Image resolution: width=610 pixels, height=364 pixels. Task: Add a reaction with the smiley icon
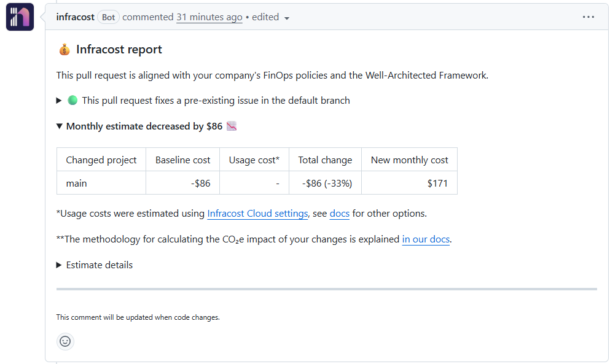[x=65, y=341]
